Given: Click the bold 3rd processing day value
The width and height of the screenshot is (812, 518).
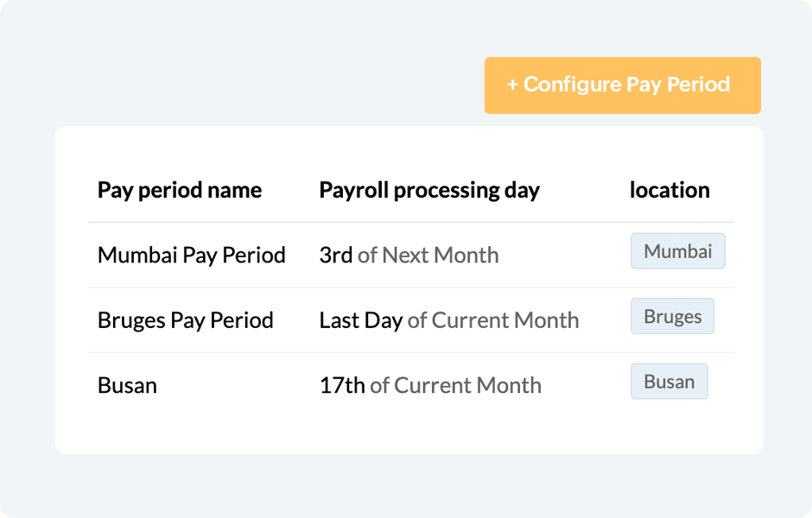Looking at the screenshot, I should click(336, 256).
